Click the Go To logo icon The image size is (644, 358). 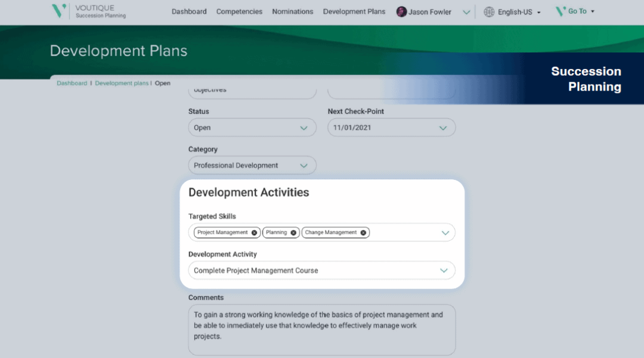(560, 11)
